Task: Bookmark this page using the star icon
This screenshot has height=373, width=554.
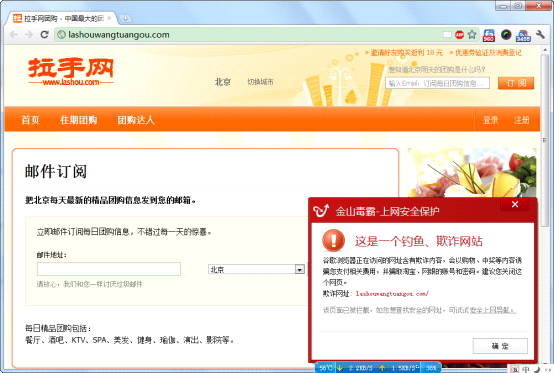Action: [472, 35]
